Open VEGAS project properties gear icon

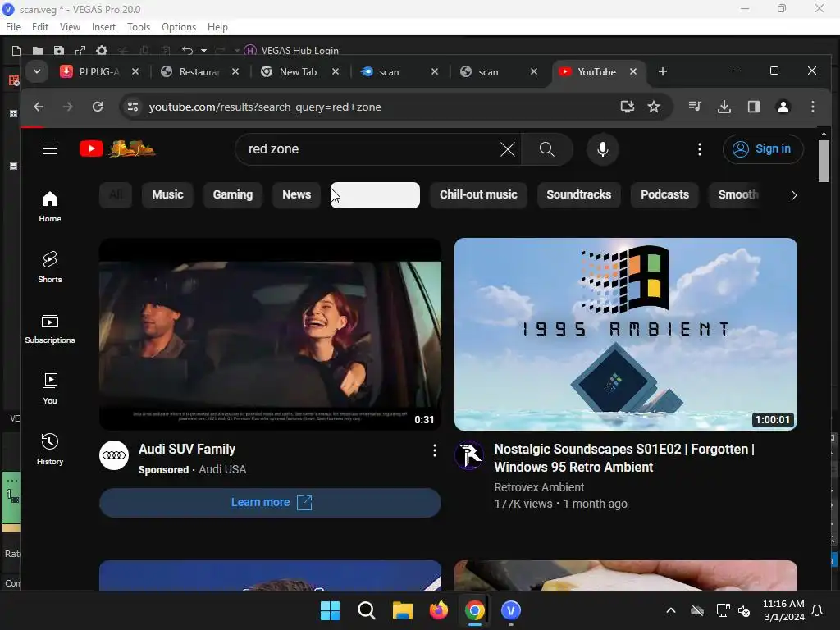point(101,50)
